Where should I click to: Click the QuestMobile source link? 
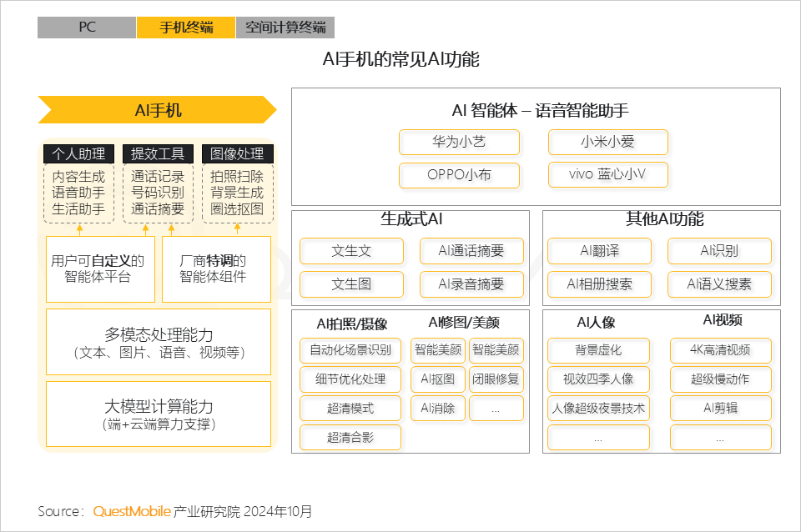132,511
